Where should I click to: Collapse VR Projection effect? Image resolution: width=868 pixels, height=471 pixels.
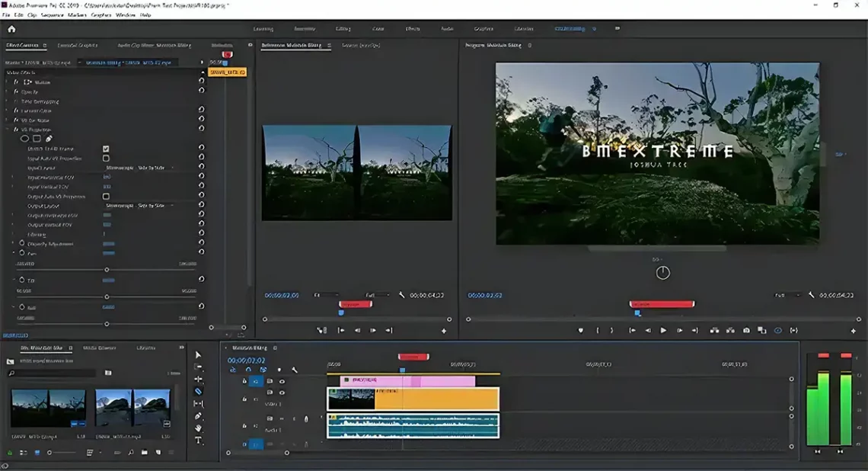[x=8, y=130]
